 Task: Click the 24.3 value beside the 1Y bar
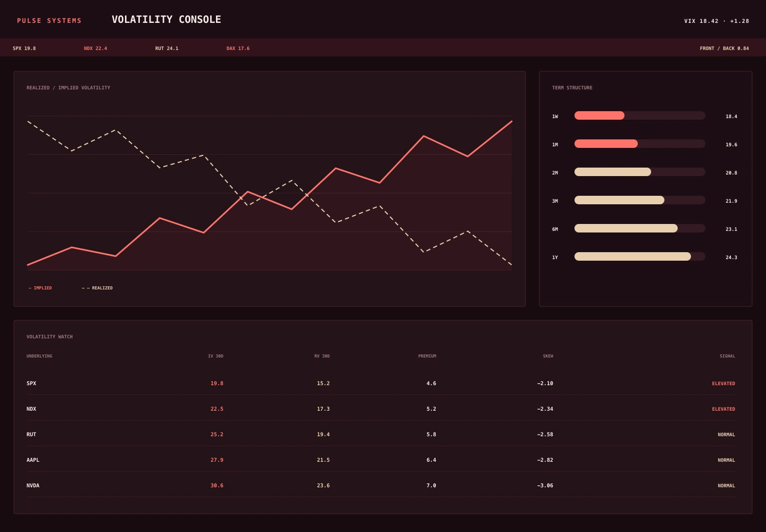[x=731, y=257]
